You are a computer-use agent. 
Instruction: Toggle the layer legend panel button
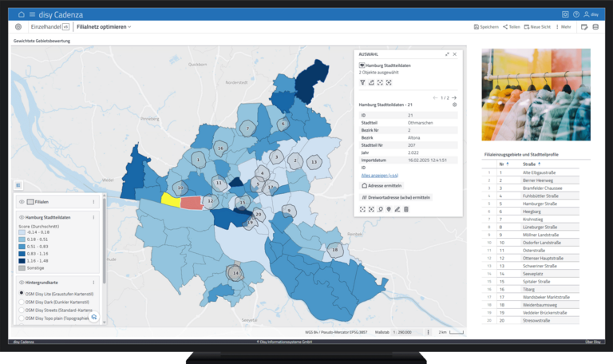(x=18, y=184)
